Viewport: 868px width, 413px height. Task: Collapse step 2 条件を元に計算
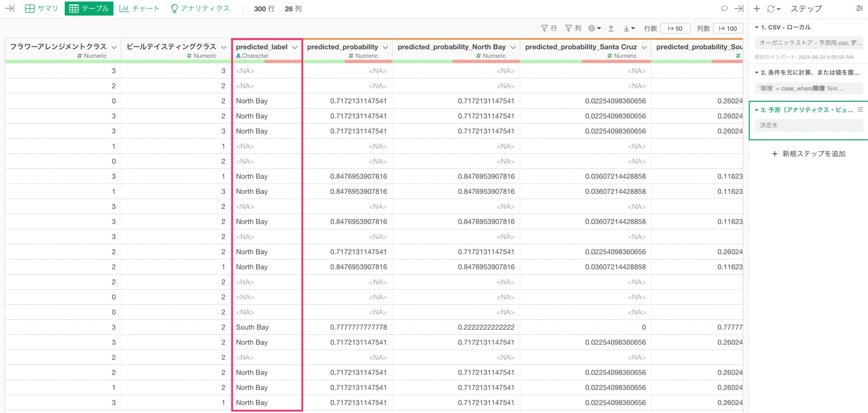click(756, 72)
